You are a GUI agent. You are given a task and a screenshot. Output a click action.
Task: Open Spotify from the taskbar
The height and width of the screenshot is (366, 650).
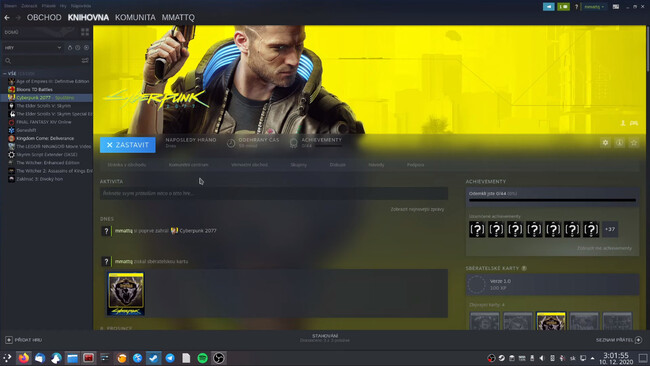point(202,358)
